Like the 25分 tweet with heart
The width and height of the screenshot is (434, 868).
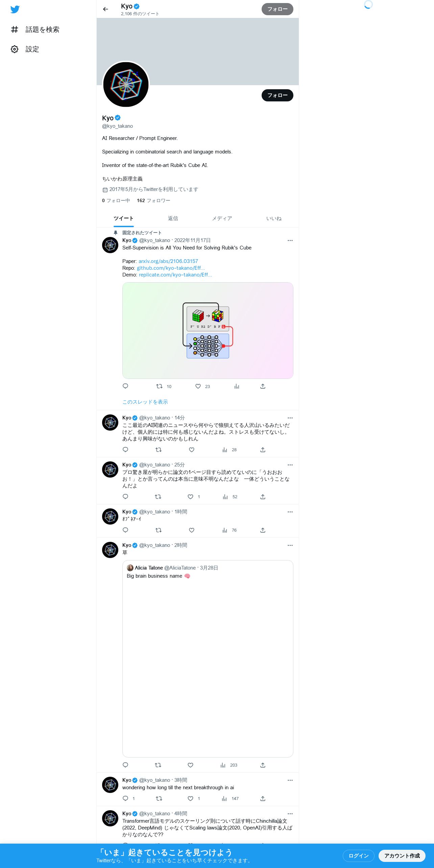pos(191,497)
